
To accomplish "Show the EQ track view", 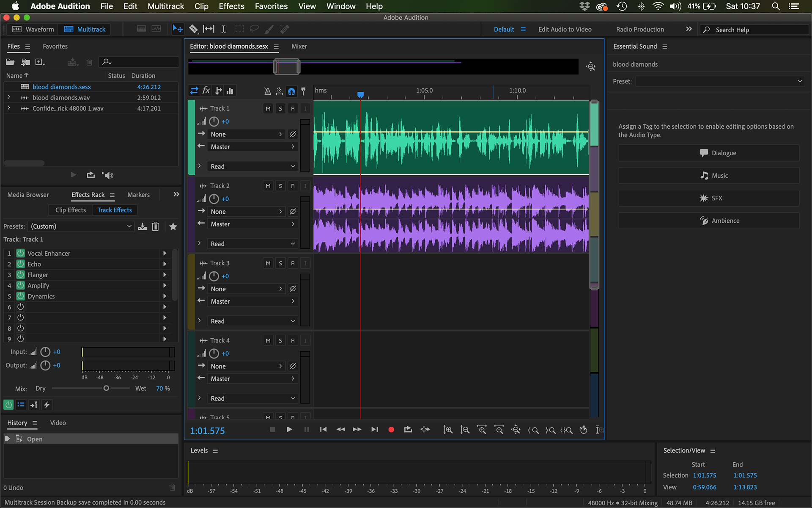I will (230, 91).
